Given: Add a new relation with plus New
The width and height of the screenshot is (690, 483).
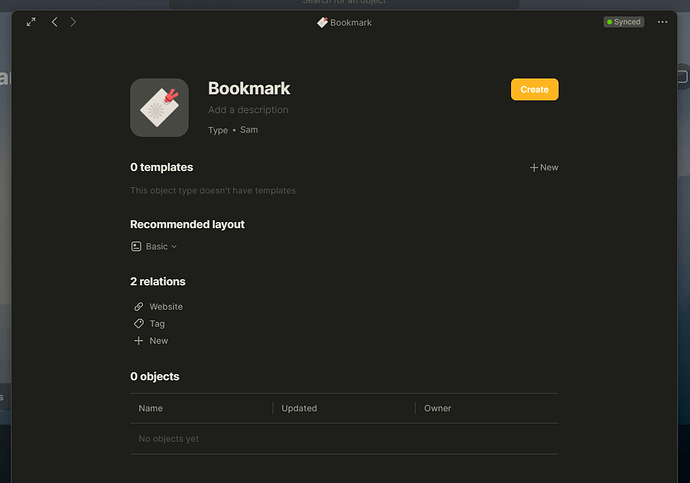Looking at the screenshot, I should (151, 340).
